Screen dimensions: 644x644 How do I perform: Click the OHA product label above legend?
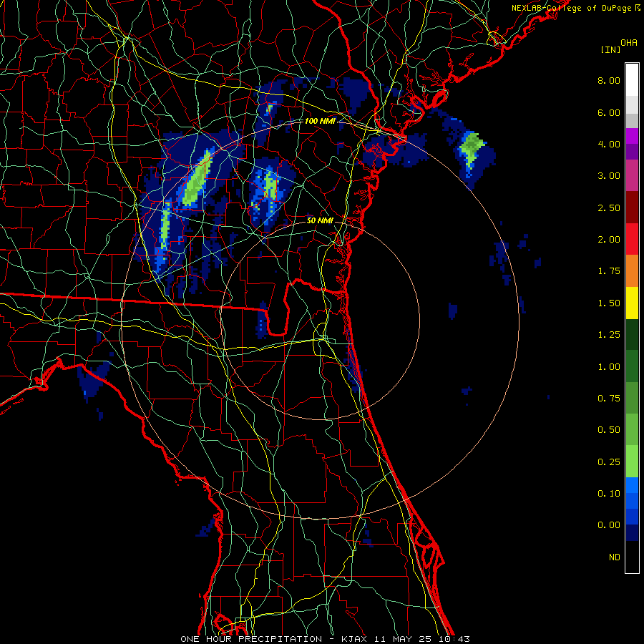(629, 42)
